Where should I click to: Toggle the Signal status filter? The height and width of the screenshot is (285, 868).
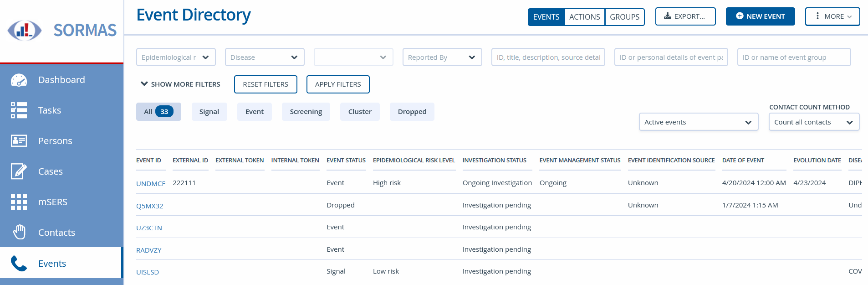209,112
